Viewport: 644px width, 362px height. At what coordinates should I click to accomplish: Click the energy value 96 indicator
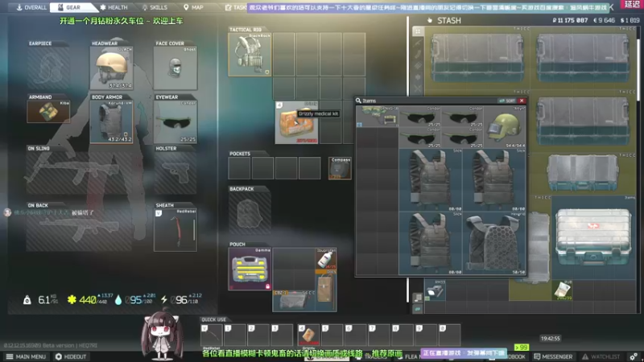181,300
